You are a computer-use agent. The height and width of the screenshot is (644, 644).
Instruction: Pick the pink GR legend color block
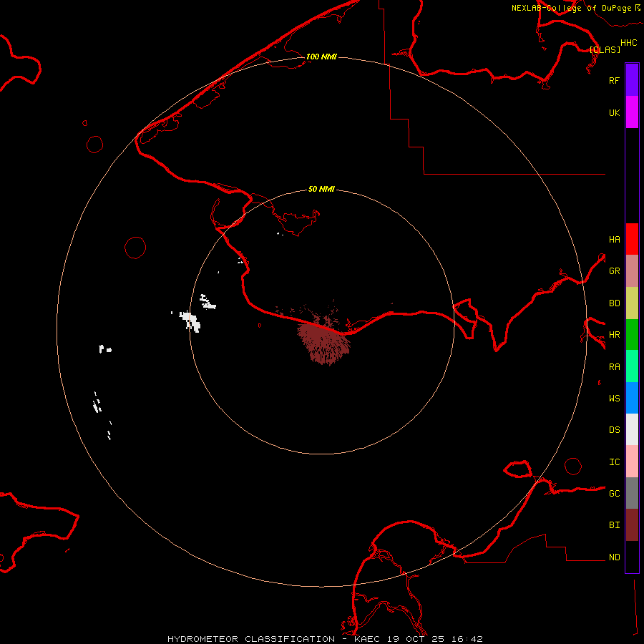pyautogui.click(x=632, y=271)
